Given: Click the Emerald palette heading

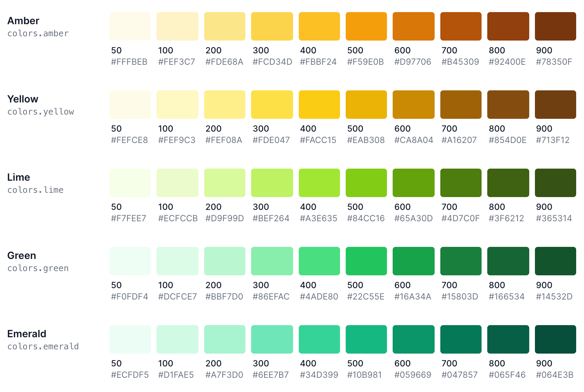Looking at the screenshot, I should 27,334.
